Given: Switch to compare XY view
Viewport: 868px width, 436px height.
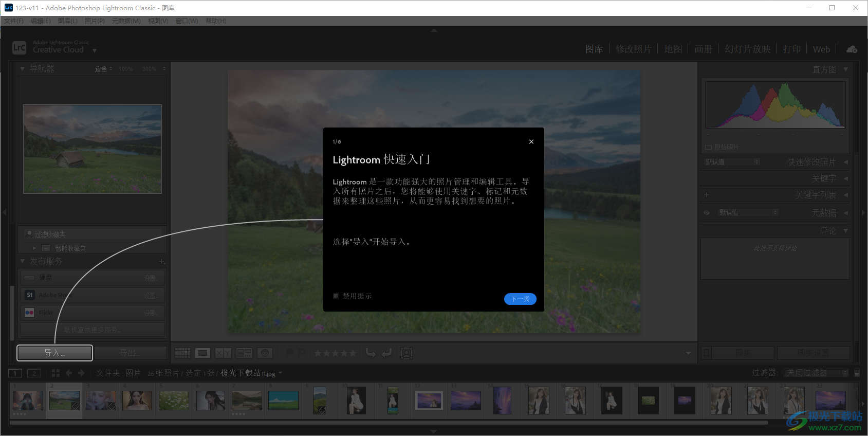Looking at the screenshot, I should 223,353.
